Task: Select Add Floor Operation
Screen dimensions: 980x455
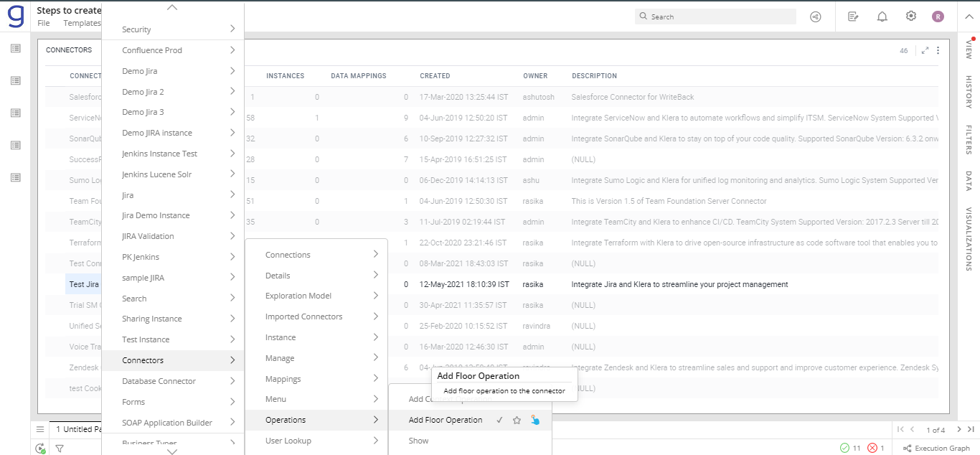Action: pyautogui.click(x=446, y=420)
